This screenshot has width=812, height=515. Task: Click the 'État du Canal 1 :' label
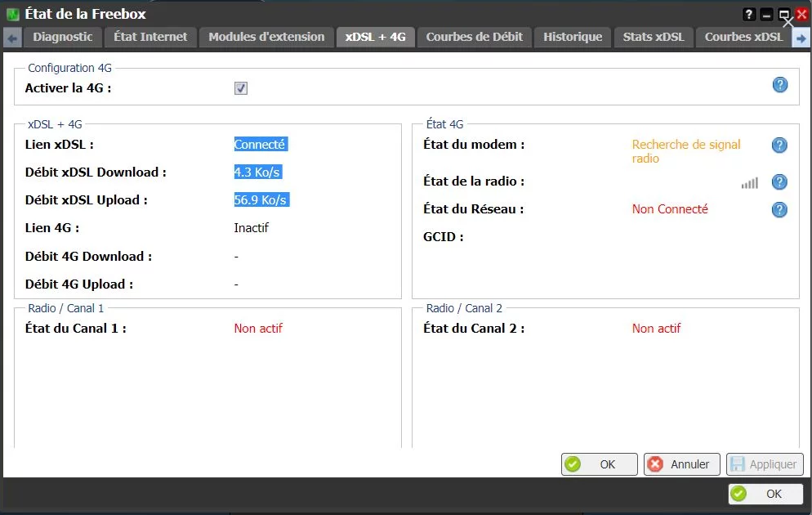click(76, 329)
